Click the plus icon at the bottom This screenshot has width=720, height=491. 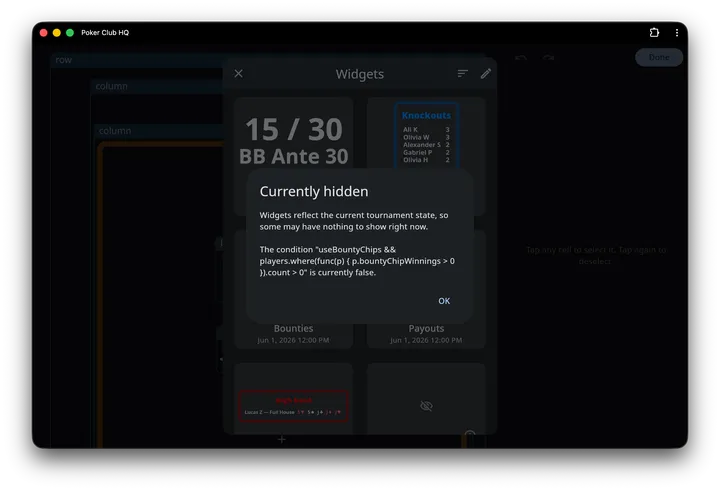tap(281, 440)
